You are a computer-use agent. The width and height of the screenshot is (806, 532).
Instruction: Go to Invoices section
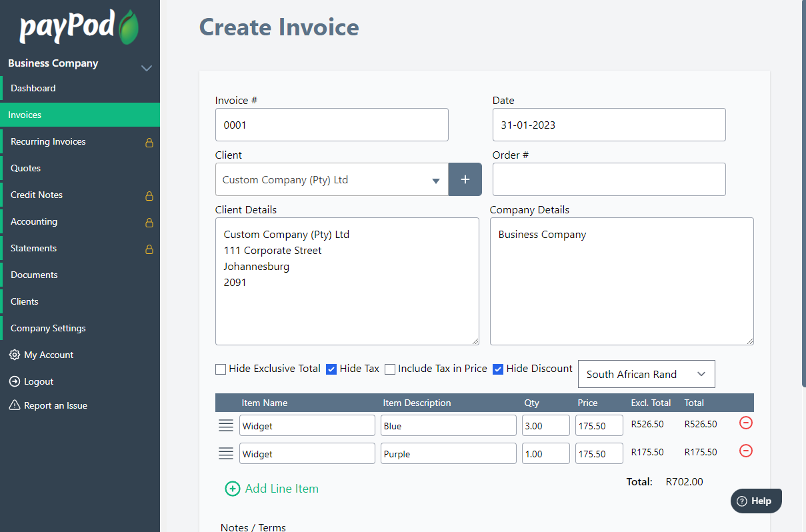coord(80,115)
